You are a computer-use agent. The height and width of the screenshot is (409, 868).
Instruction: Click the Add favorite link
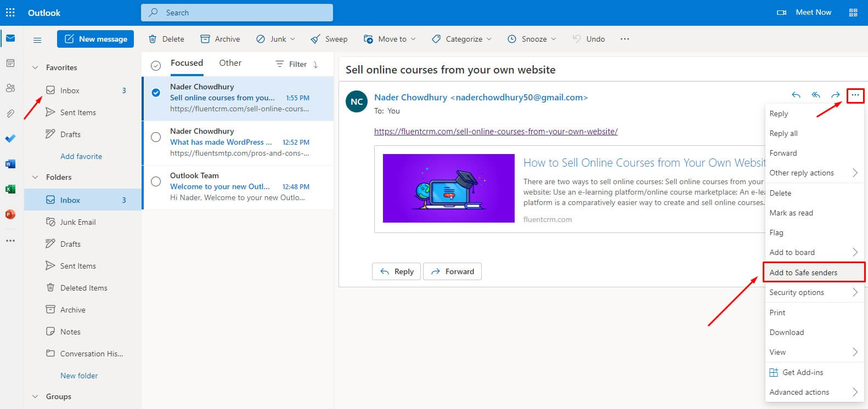tap(81, 156)
